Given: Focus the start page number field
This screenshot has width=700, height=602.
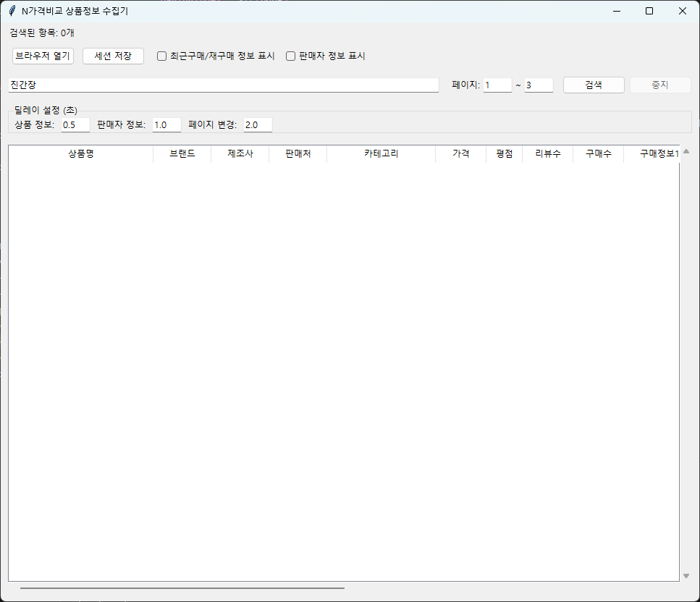Looking at the screenshot, I should (497, 85).
